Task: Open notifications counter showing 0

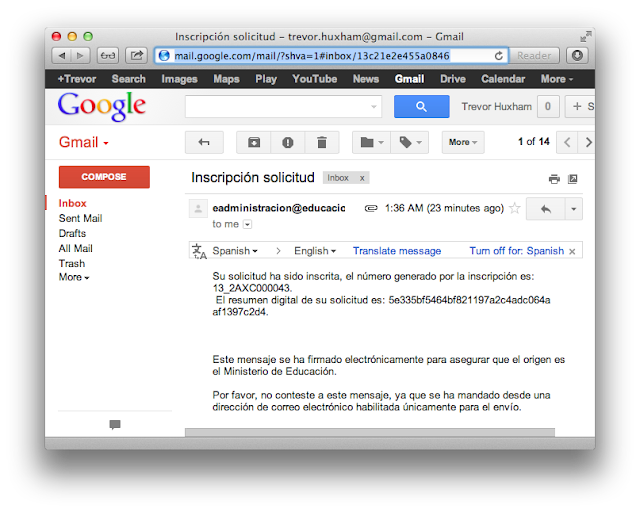Action: (x=548, y=107)
